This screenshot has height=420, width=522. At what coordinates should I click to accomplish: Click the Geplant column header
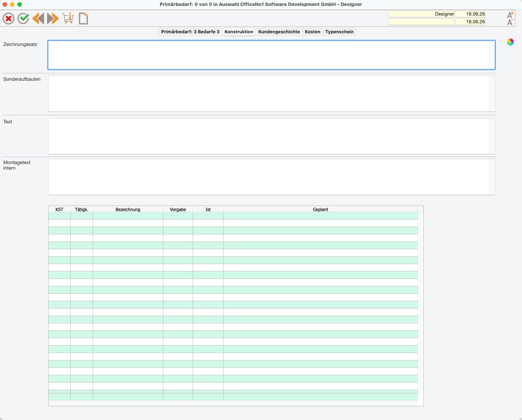click(320, 210)
